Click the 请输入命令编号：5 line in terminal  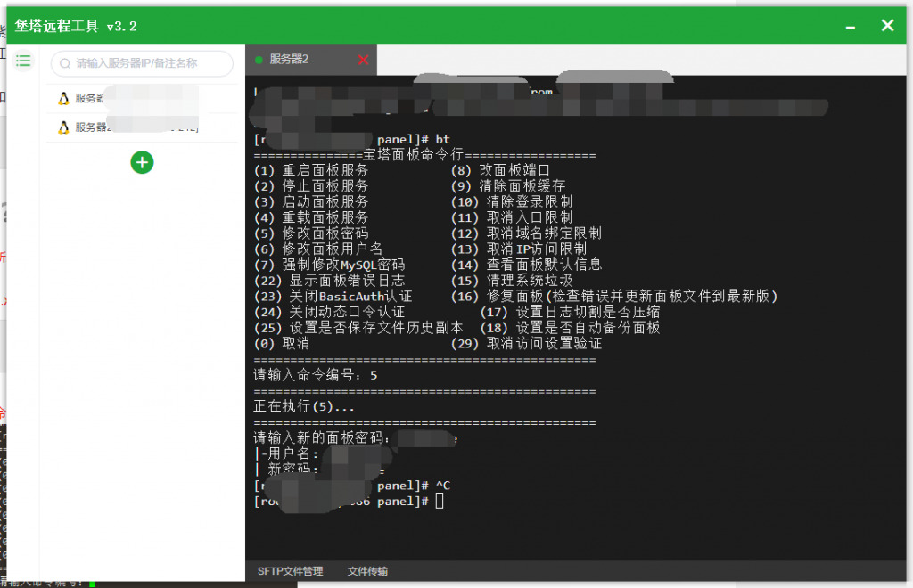pyautogui.click(x=315, y=375)
